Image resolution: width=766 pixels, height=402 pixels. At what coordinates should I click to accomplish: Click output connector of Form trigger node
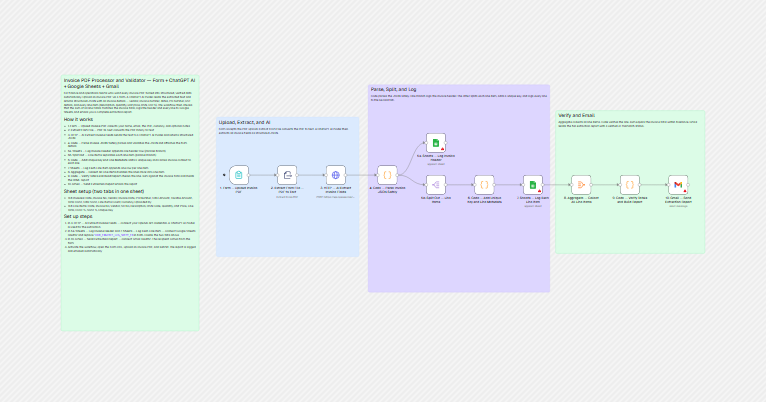click(x=249, y=175)
